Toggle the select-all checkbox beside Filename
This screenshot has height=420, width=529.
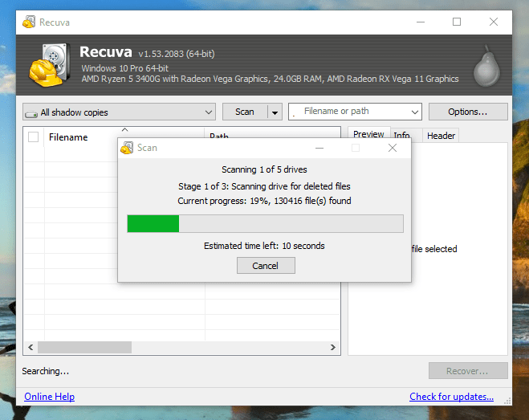(x=34, y=137)
